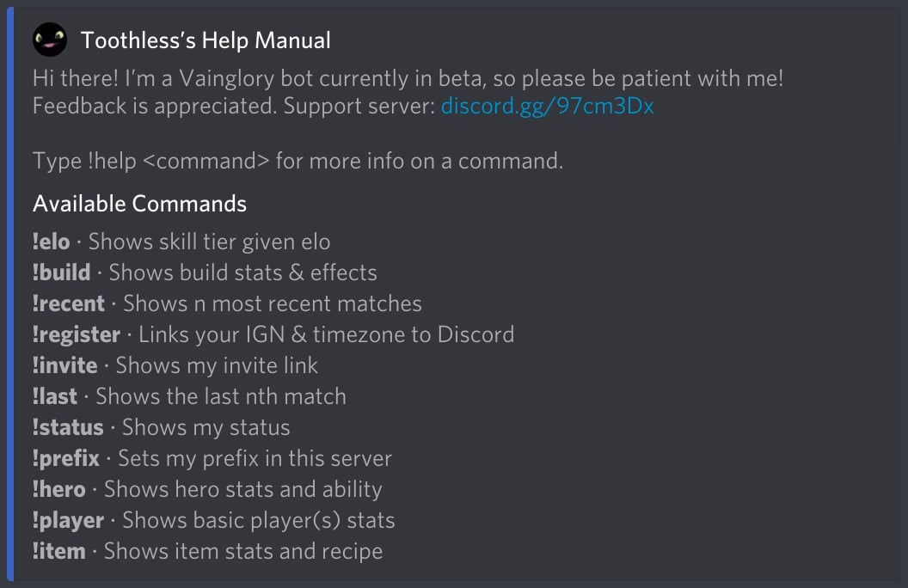This screenshot has height=588, width=908.
Task: Click the !help command example text
Action: (105, 161)
